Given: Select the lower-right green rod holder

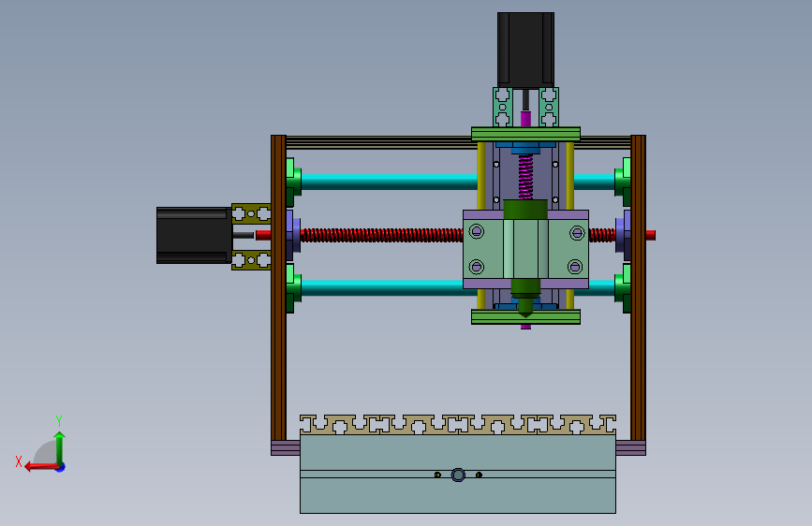Looking at the screenshot, I should pyautogui.click(x=623, y=288).
